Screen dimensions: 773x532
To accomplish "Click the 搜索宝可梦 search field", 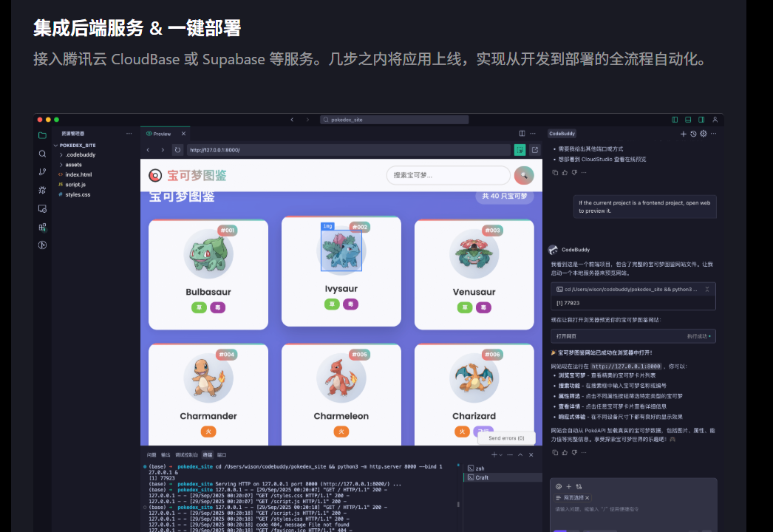I will [x=448, y=175].
